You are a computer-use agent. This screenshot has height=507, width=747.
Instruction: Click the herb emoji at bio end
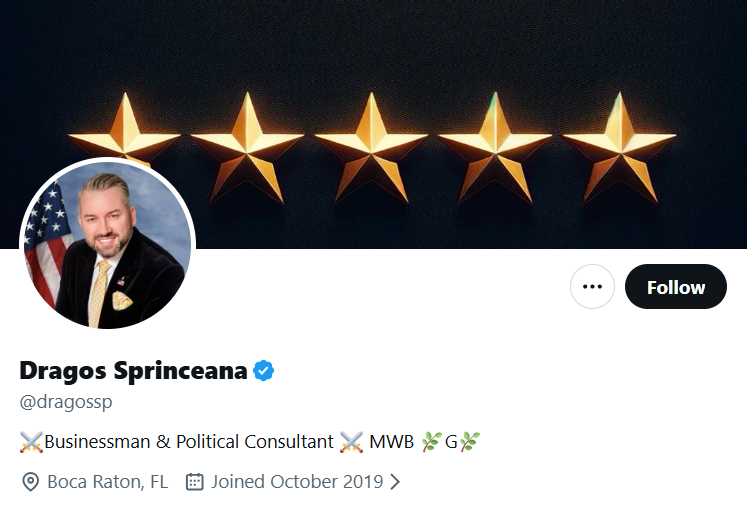point(470,441)
